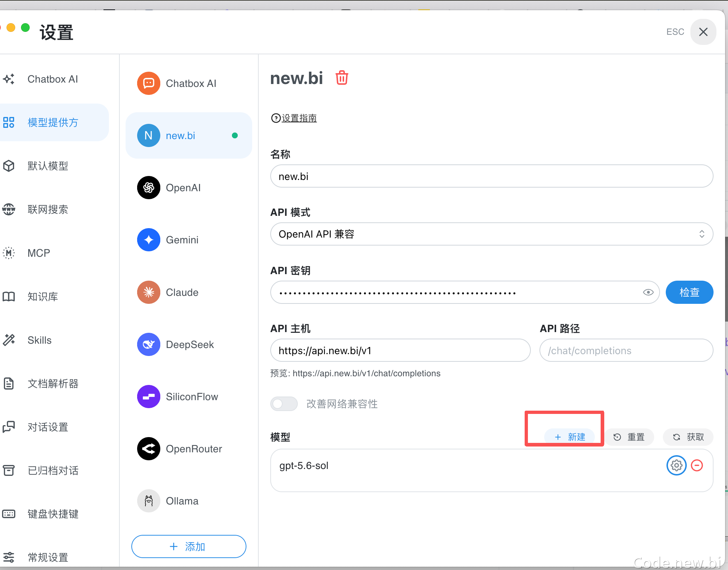Show the API key with the eye icon
728x570 pixels.
648,292
